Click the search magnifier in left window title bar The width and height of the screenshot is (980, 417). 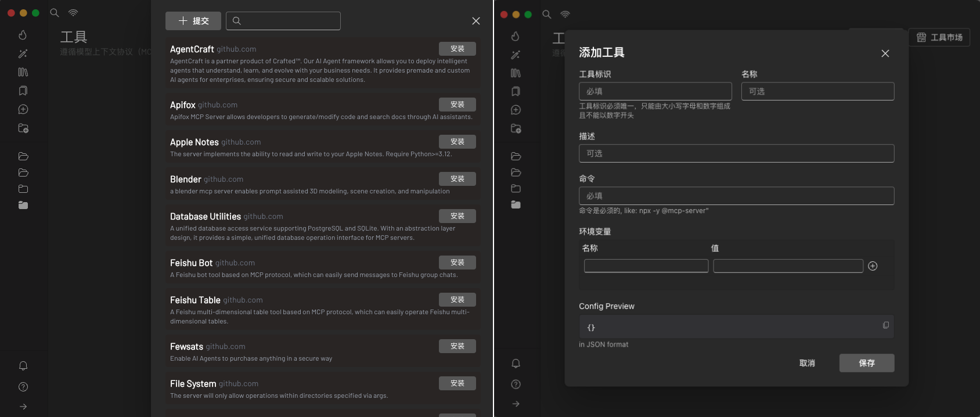55,13
